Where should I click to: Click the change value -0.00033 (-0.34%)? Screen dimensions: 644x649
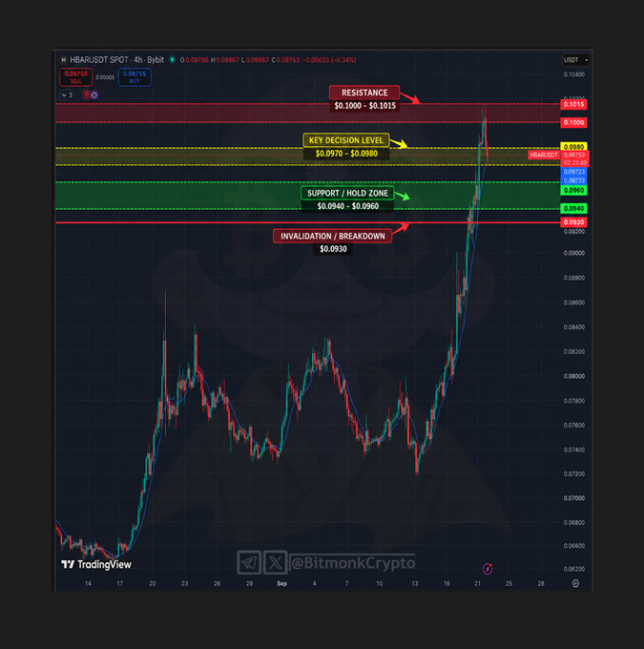[329, 60]
